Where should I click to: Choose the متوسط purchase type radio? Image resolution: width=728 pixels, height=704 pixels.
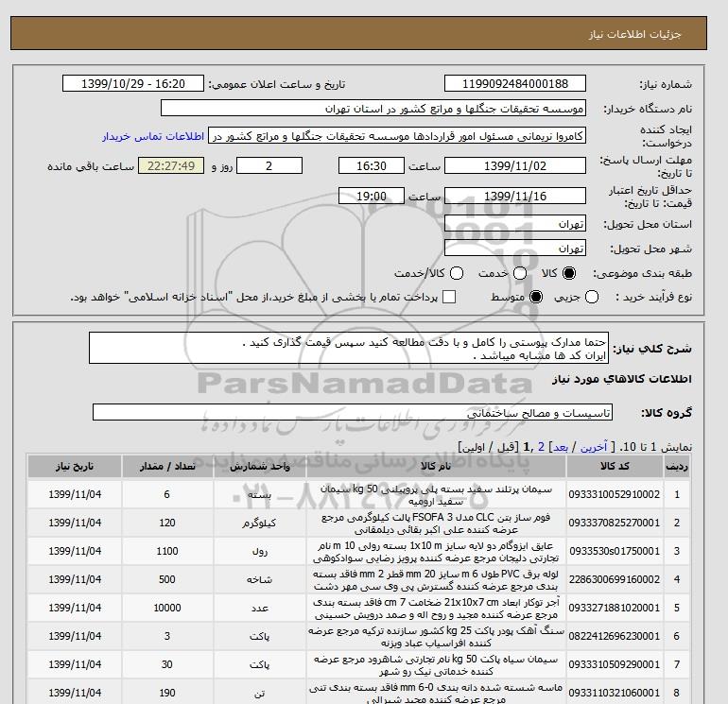[x=536, y=297]
